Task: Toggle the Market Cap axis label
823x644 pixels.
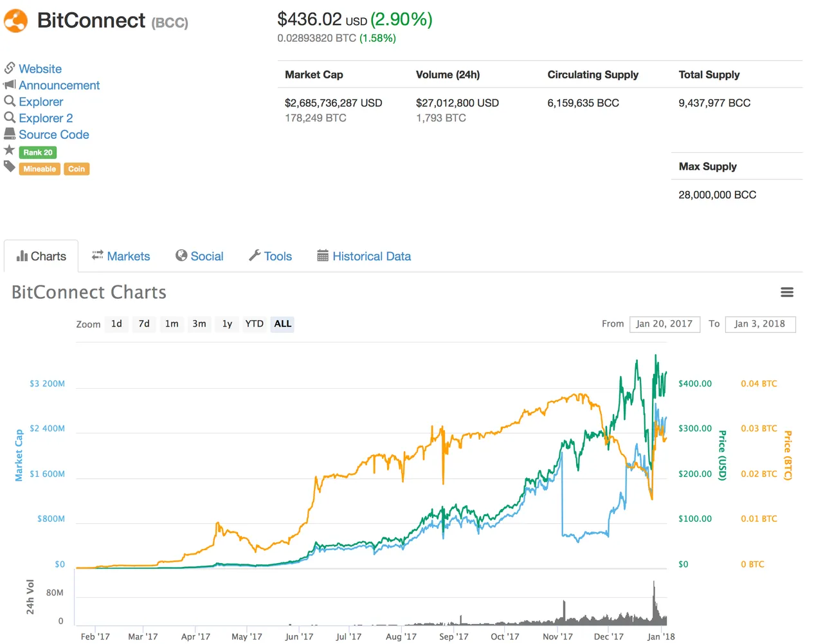Action: click(x=19, y=455)
